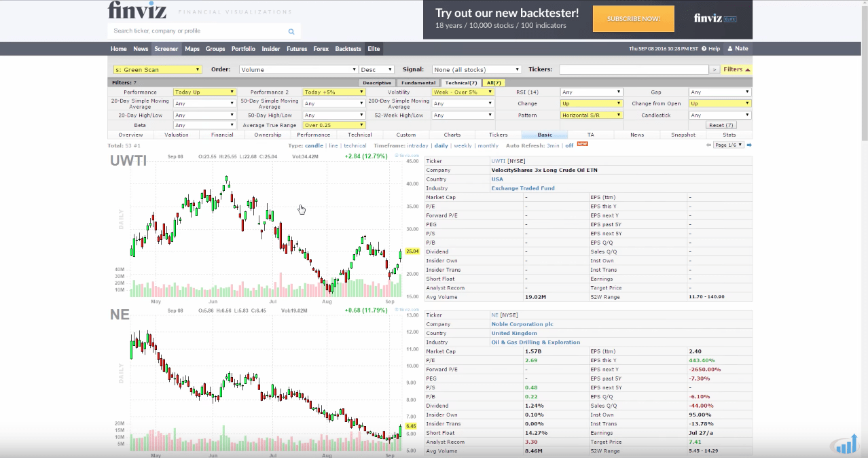Open the Nate user account
This screenshot has width=868, height=458.
pyautogui.click(x=738, y=49)
